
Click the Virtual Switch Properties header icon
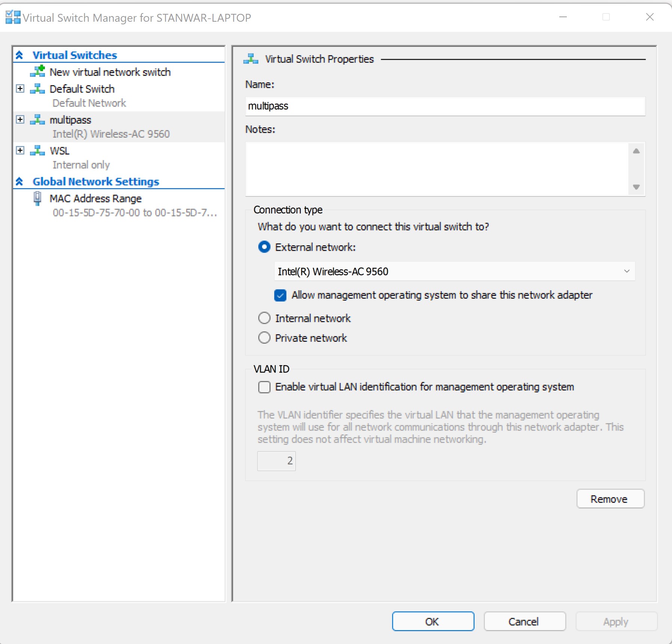[251, 59]
